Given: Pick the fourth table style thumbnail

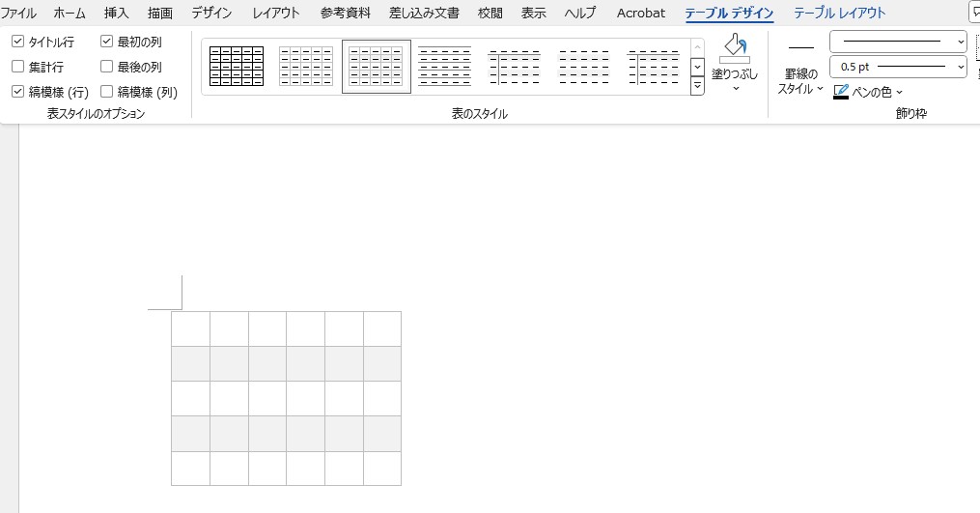Looking at the screenshot, I should pos(445,67).
